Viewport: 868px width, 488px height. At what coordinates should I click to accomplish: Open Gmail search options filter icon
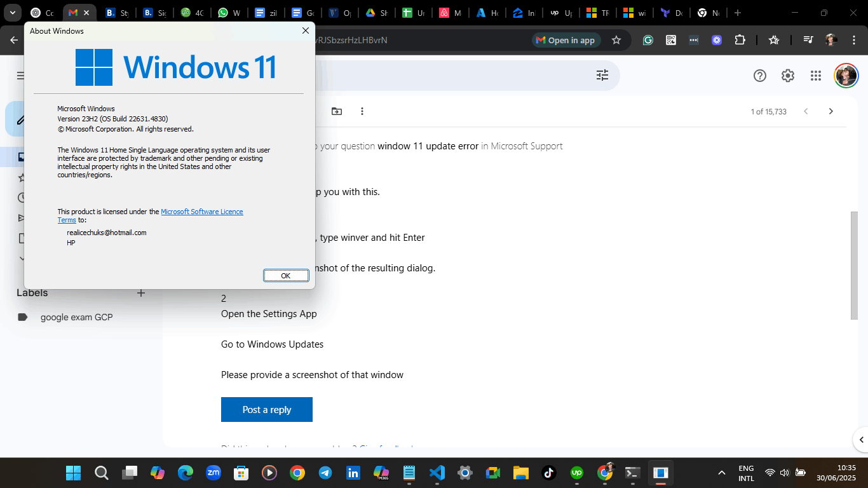click(x=602, y=76)
